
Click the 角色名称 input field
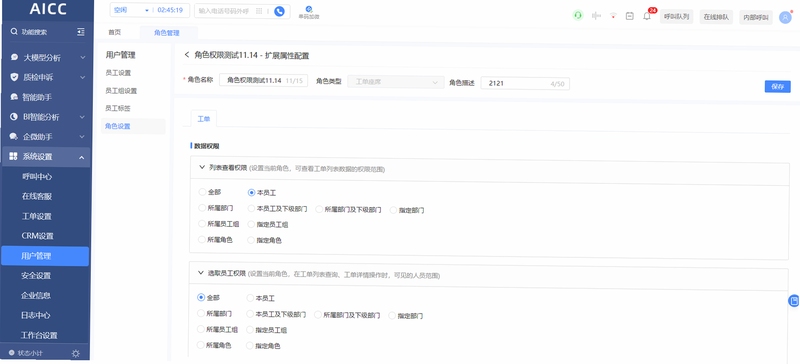coord(263,81)
